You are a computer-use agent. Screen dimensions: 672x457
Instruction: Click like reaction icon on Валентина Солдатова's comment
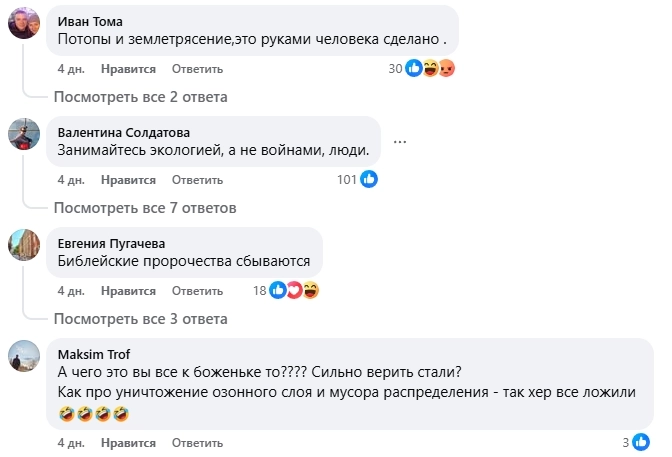[369, 180]
